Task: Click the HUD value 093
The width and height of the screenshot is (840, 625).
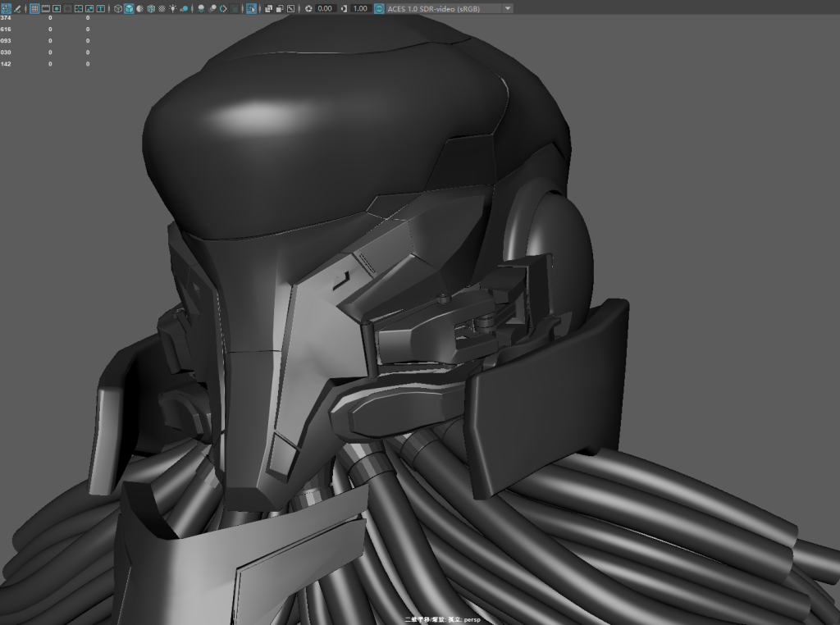Action: click(6, 41)
